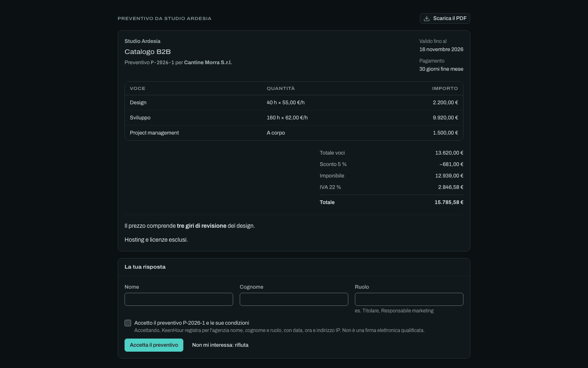
Task: Click the discount value −681,00 €
Action: click(451, 164)
